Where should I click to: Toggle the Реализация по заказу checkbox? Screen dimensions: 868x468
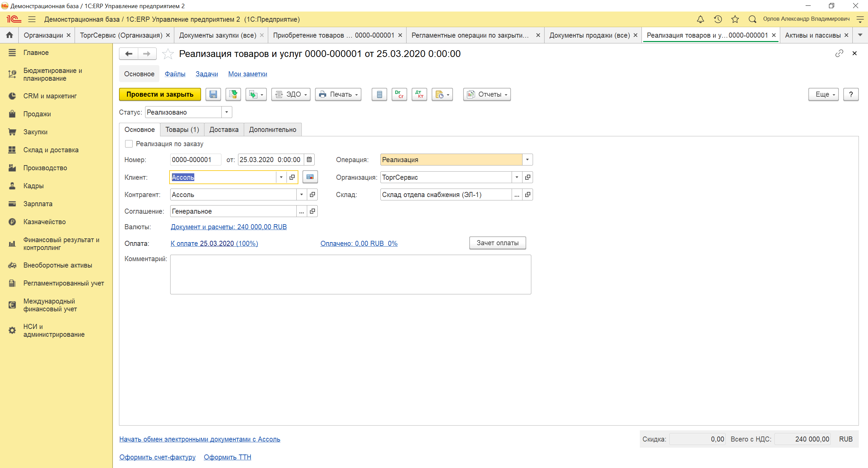pos(129,144)
